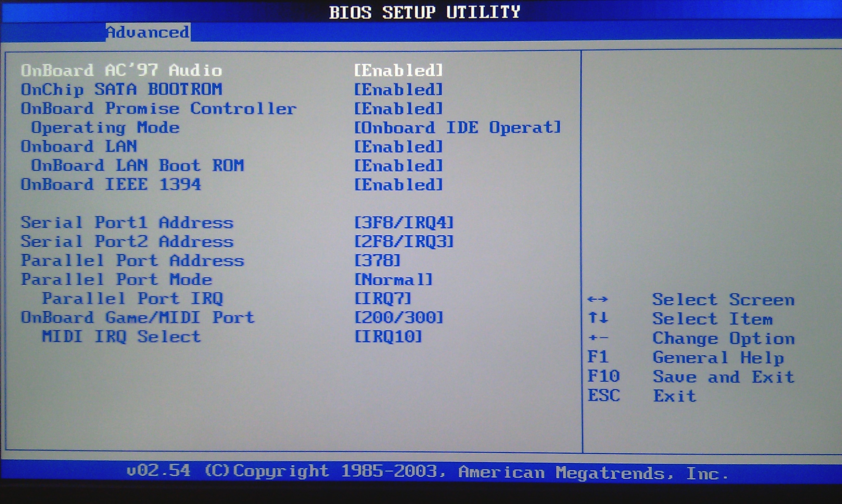Select the OnBoard Promise Controller label

[159, 109]
